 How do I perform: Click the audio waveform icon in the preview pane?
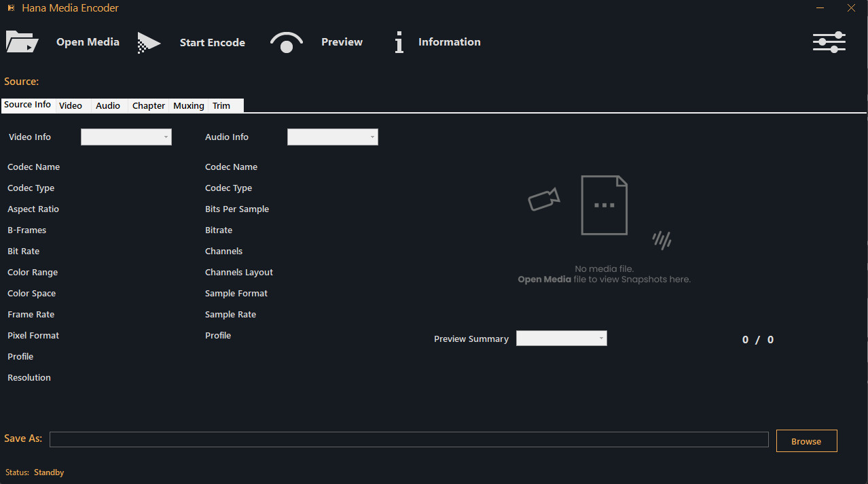(x=662, y=239)
